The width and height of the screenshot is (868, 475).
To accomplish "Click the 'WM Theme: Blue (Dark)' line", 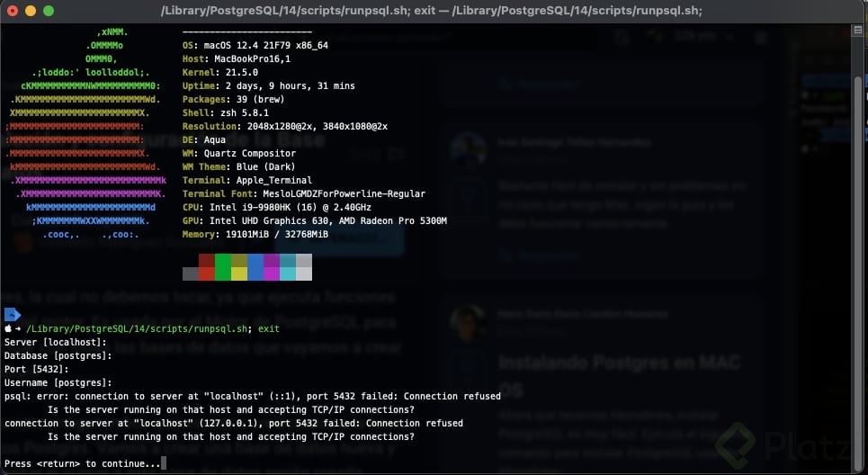I will click(239, 166).
